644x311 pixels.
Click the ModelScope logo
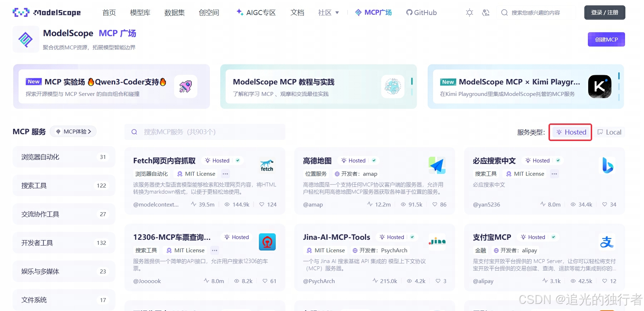tap(46, 13)
